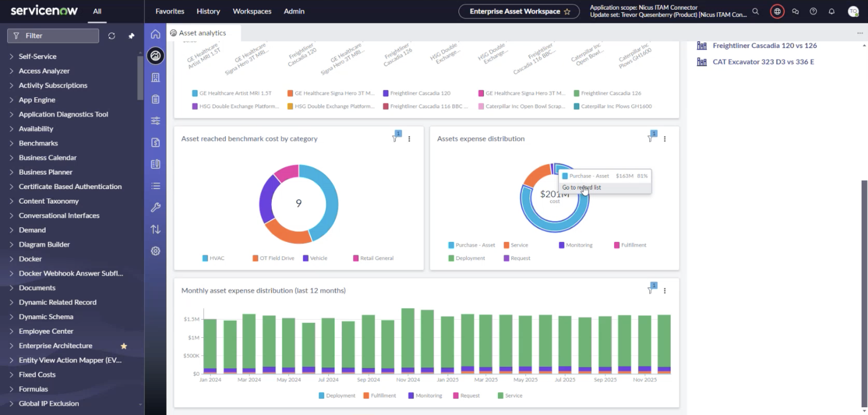Image resolution: width=868 pixels, height=415 pixels.
Task: Open the History menu
Action: [x=208, y=11]
